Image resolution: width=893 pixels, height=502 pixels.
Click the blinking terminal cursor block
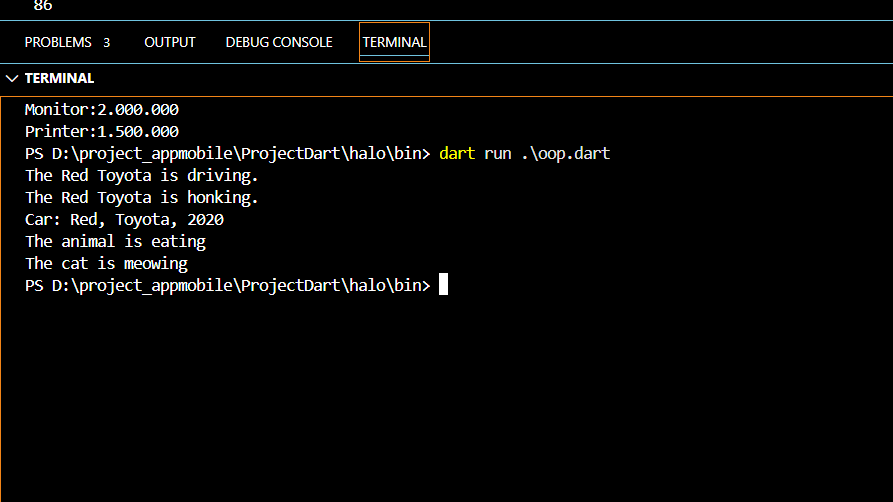[443, 285]
